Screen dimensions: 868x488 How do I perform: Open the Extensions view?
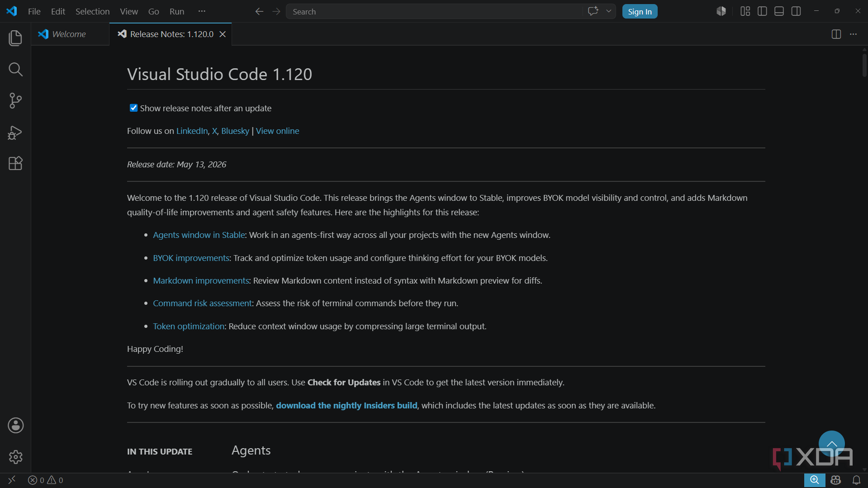point(15,163)
